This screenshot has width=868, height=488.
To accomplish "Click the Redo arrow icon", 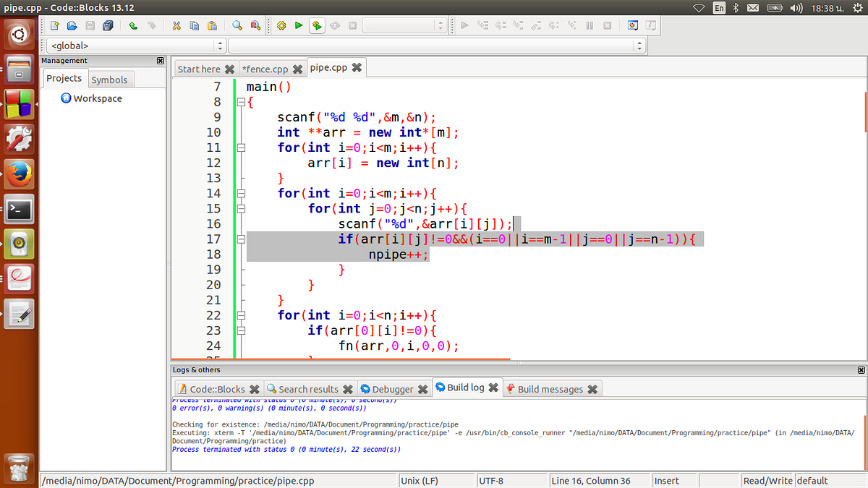I will click(x=151, y=25).
